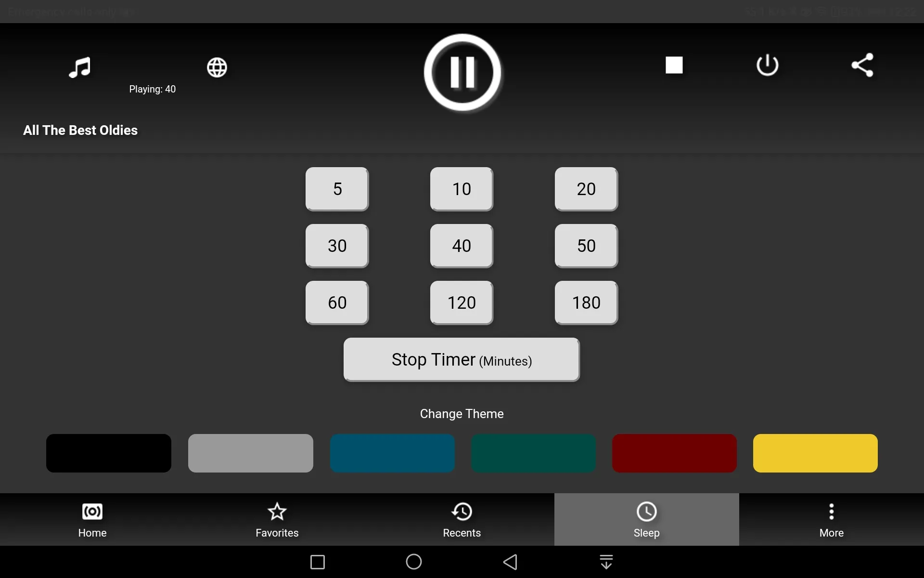Viewport: 924px width, 578px height.
Task: Select the yellow theme swatch
Action: click(x=815, y=453)
